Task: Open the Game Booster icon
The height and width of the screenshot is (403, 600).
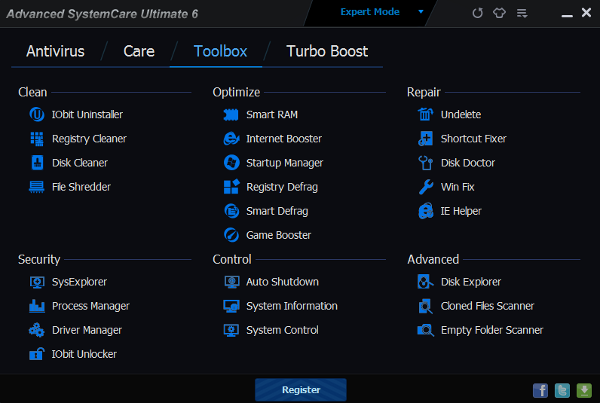Action: (230, 235)
